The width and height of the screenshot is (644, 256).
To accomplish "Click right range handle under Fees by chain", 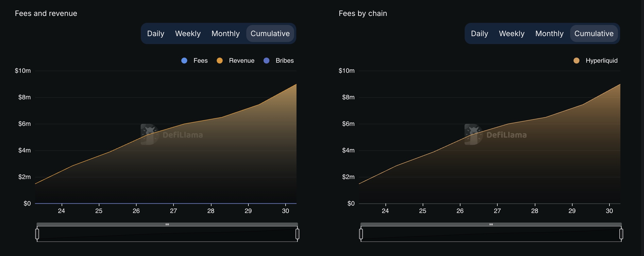I will click(x=621, y=234).
